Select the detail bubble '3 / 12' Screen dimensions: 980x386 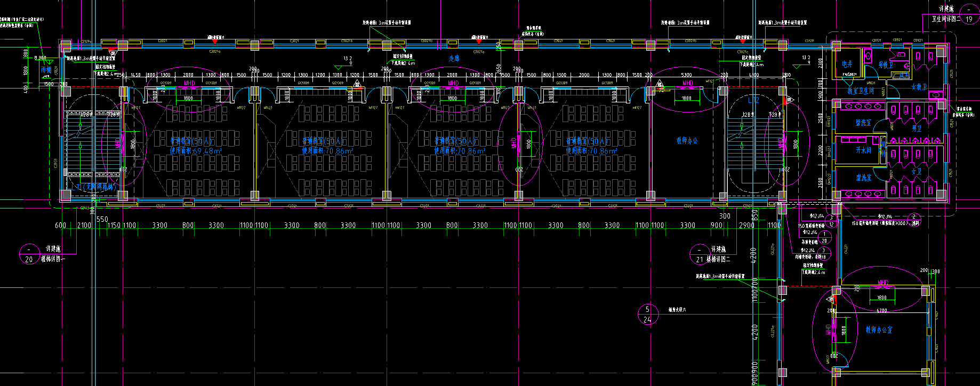831,221
